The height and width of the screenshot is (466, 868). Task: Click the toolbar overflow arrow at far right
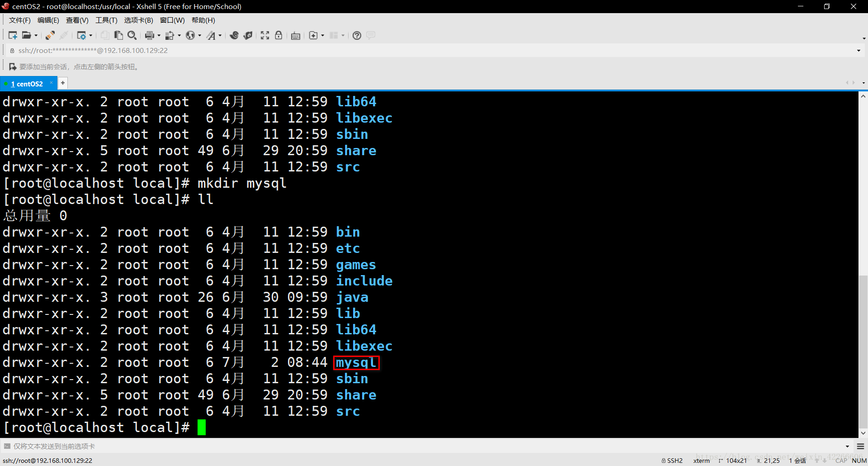864,38
